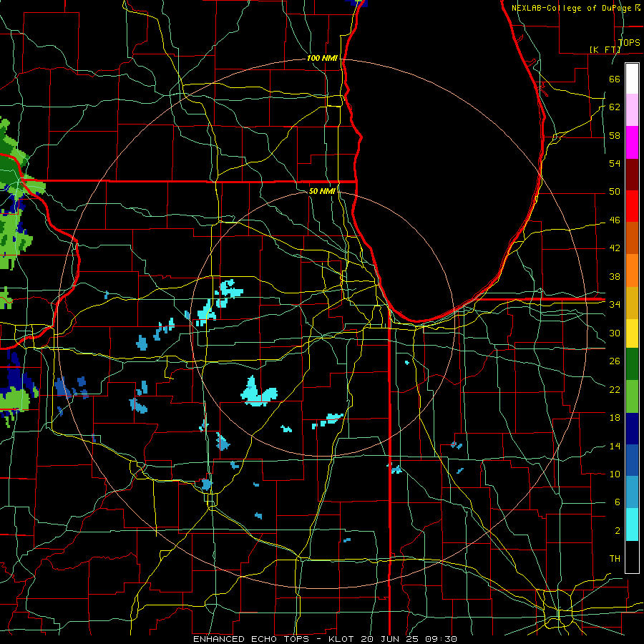Click the 54 legend value label

pos(615,163)
